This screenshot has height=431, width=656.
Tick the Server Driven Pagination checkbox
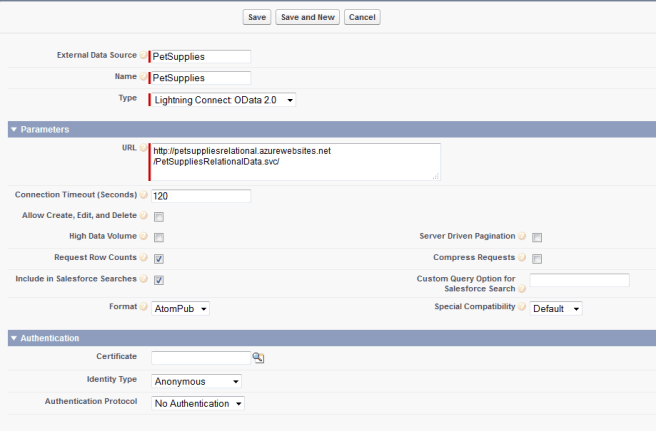click(x=537, y=238)
